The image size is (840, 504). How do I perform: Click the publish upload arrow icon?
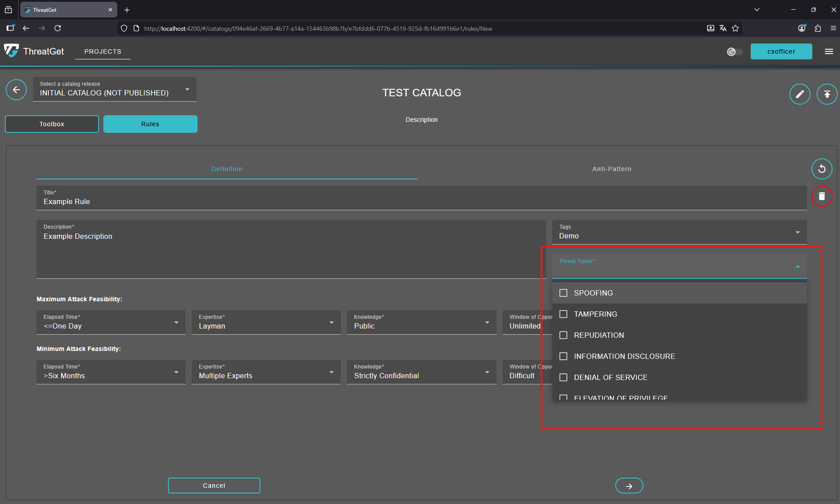[x=827, y=94]
